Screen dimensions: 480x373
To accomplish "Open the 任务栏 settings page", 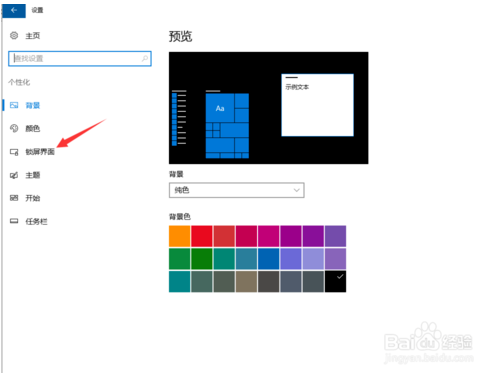I will [x=36, y=222].
